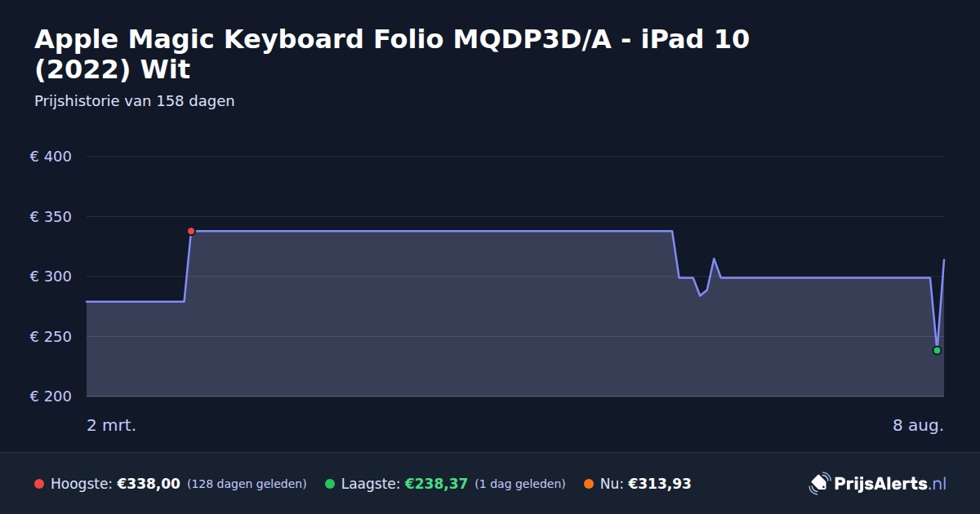This screenshot has height=514, width=980.
Task: Click the Laagste price €238,37
Action: (x=436, y=484)
